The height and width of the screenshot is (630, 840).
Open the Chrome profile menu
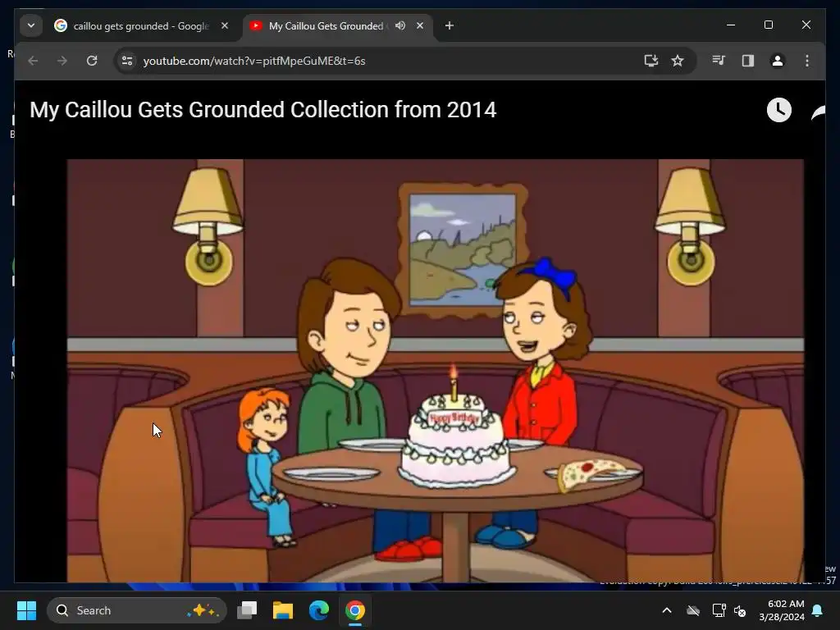click(778, 61)
